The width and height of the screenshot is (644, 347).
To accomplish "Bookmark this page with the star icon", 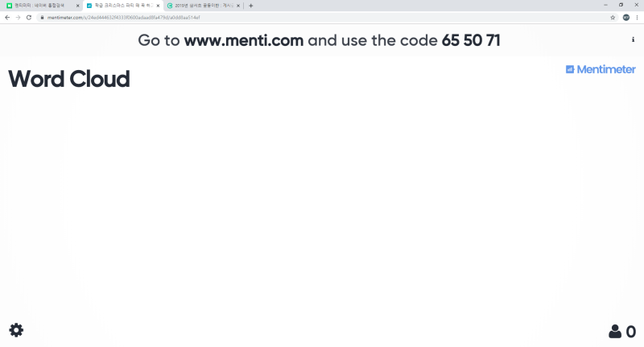I will [613, 17].
